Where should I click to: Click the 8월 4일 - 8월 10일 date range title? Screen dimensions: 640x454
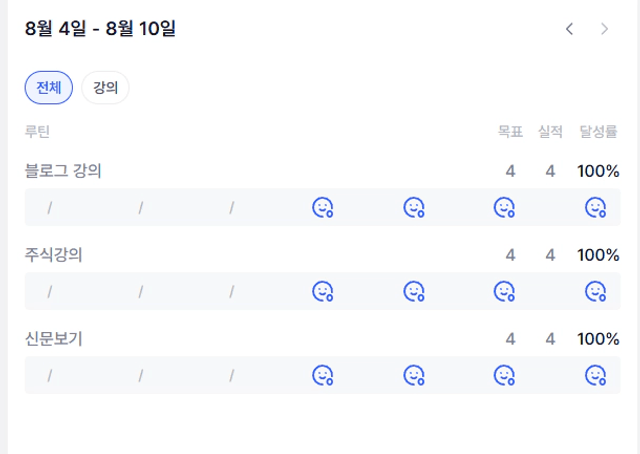click(100, 29)
